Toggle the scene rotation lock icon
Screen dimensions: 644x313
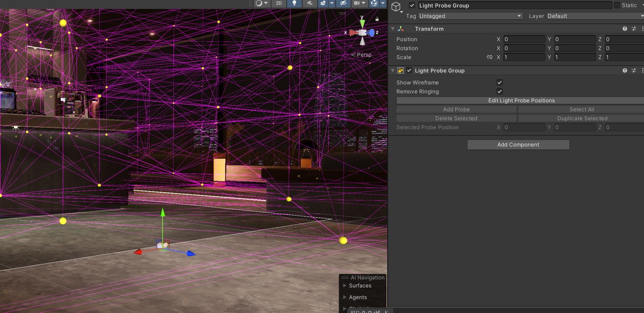pyautogui.click(x=377, y=19)
